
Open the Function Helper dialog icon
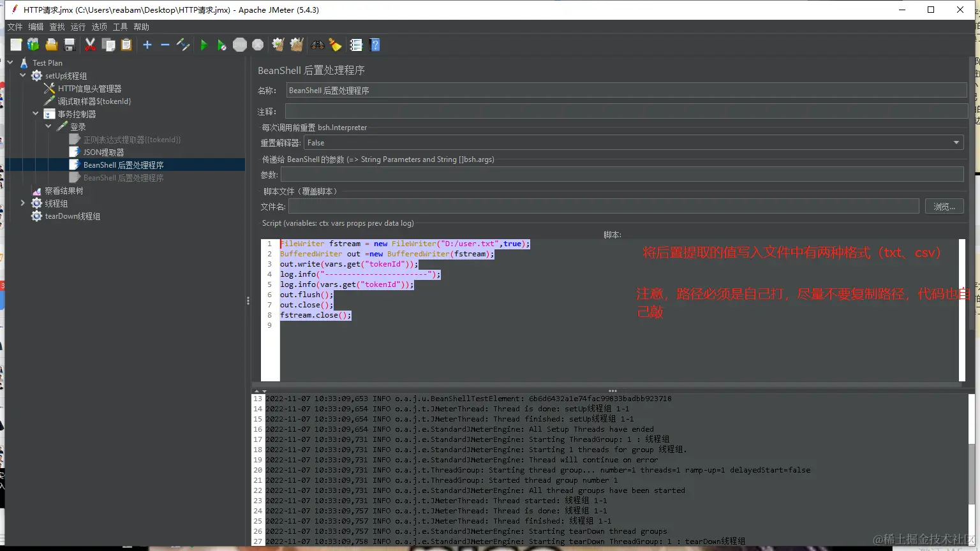click(x=356, y=45)
